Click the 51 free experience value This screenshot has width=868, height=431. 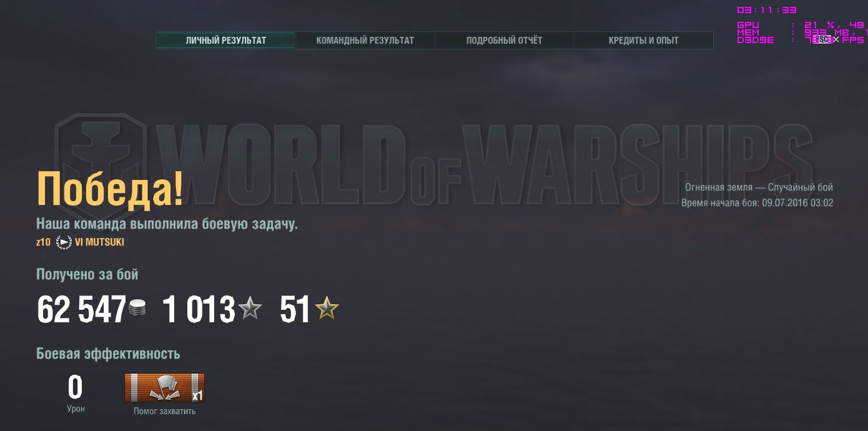(x=295, y=309)
